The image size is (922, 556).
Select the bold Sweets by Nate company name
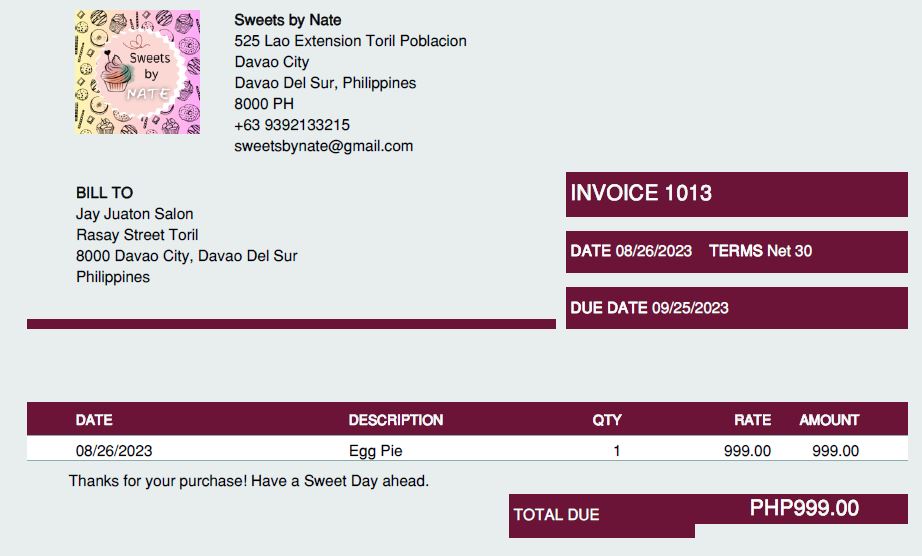287,20
